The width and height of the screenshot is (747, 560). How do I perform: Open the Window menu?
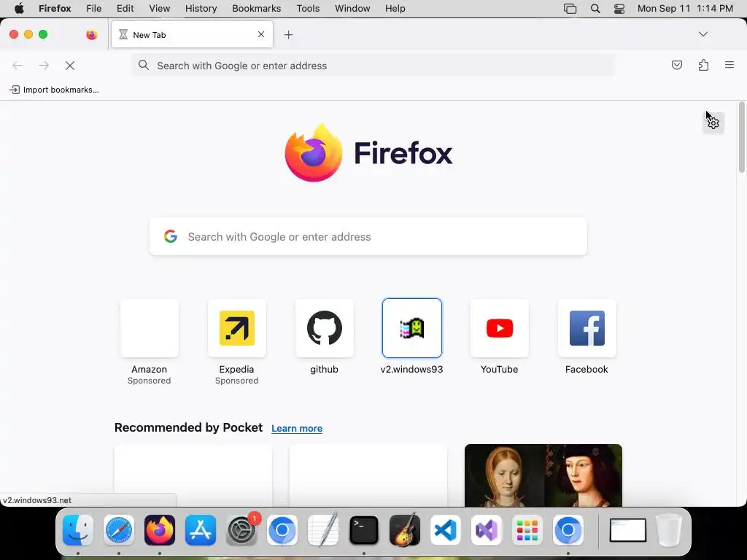[352, 9]
